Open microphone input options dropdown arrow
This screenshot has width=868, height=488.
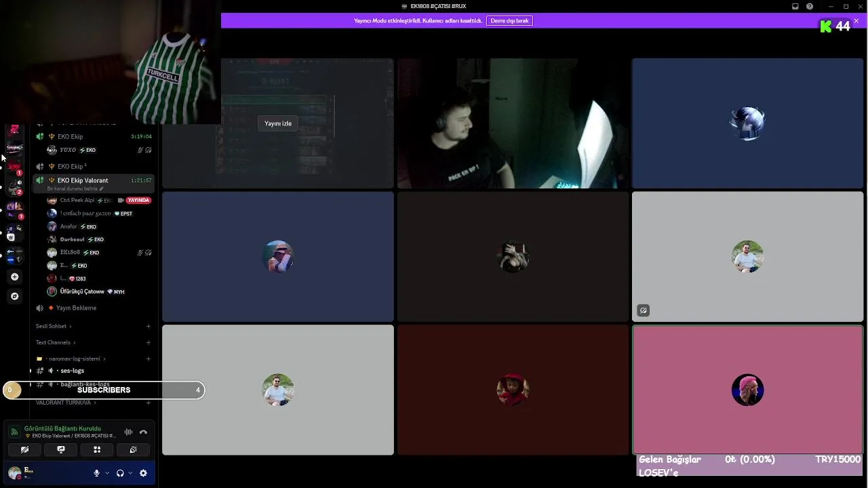point(106,473)
